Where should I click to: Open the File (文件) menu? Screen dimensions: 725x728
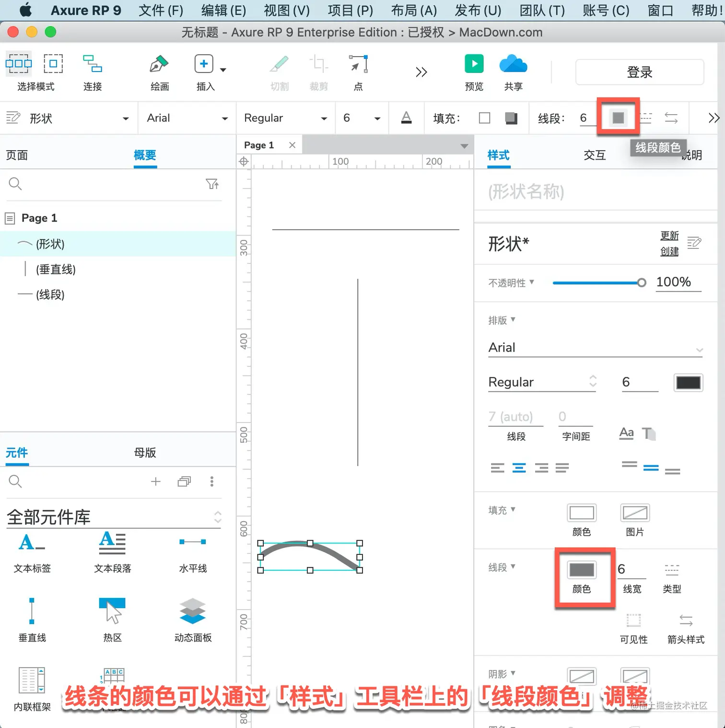161,10
